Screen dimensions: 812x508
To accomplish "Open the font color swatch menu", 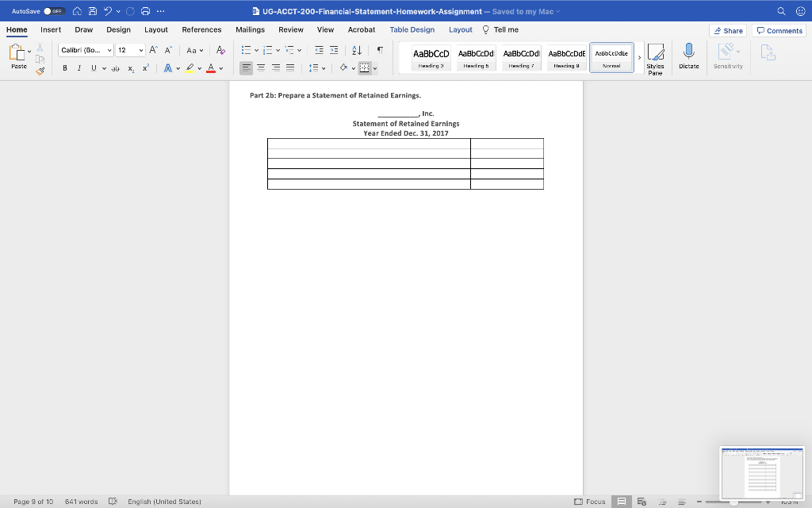I will [219, 68].
